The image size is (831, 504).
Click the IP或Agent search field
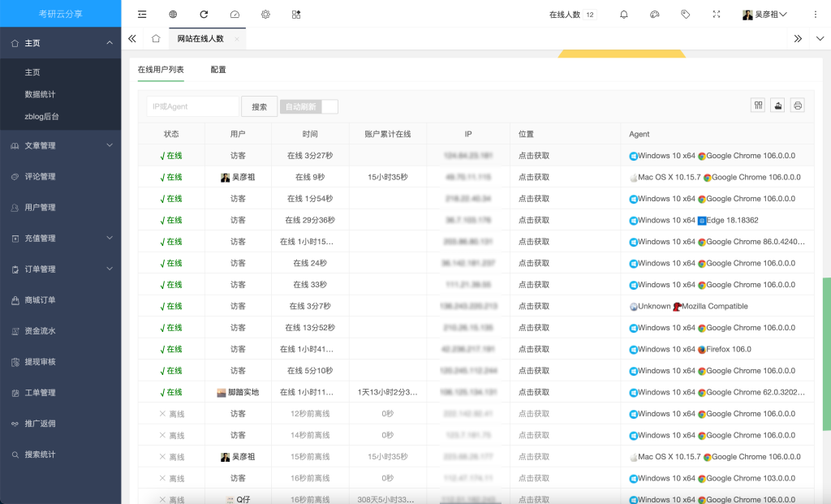(x=192, y=106)
